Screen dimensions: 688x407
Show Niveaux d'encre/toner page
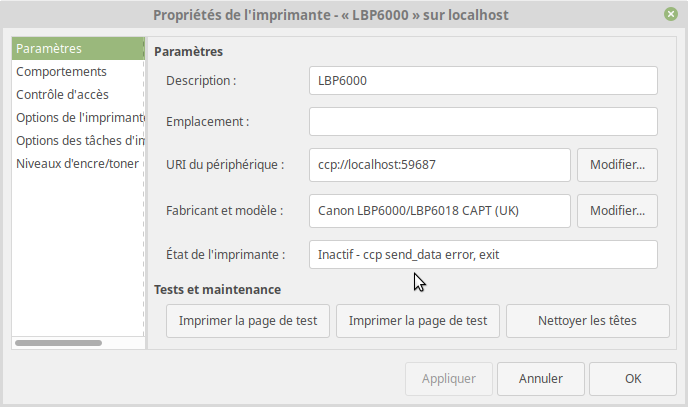[x=78, y=164]
